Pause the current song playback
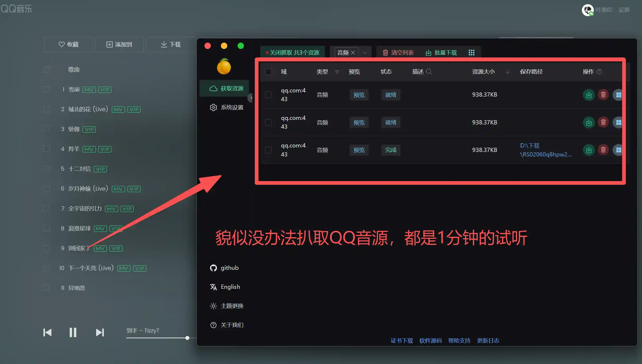 pyautogui.click(x=73, y=332)
